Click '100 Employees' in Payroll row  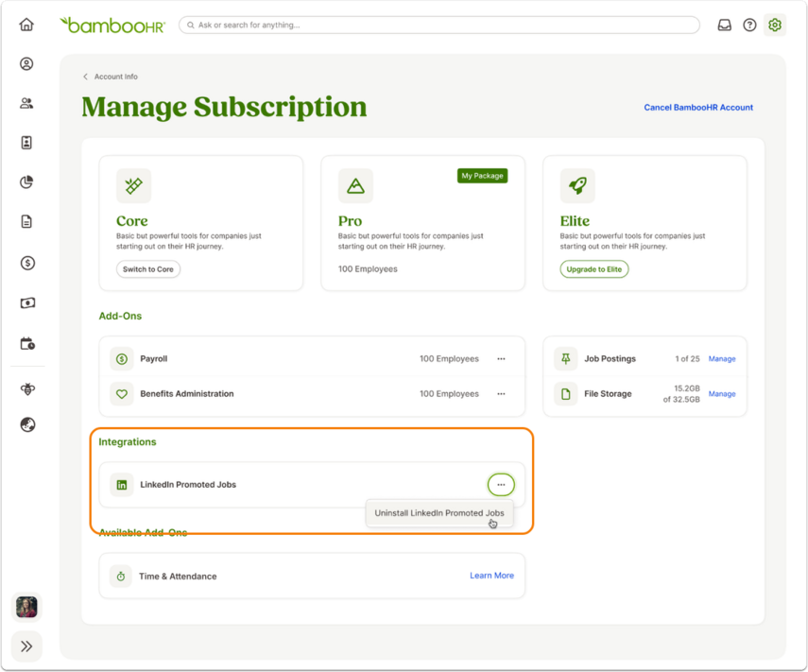449,358
